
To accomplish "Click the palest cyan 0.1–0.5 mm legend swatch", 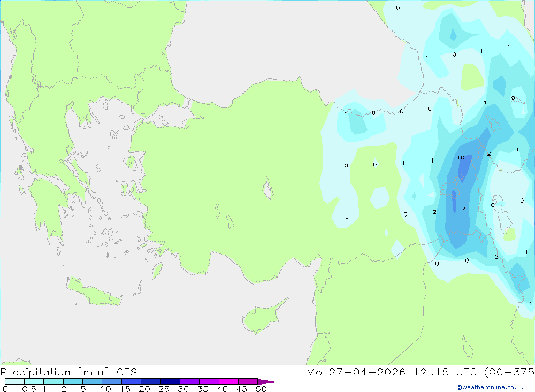I will point(14,381).
